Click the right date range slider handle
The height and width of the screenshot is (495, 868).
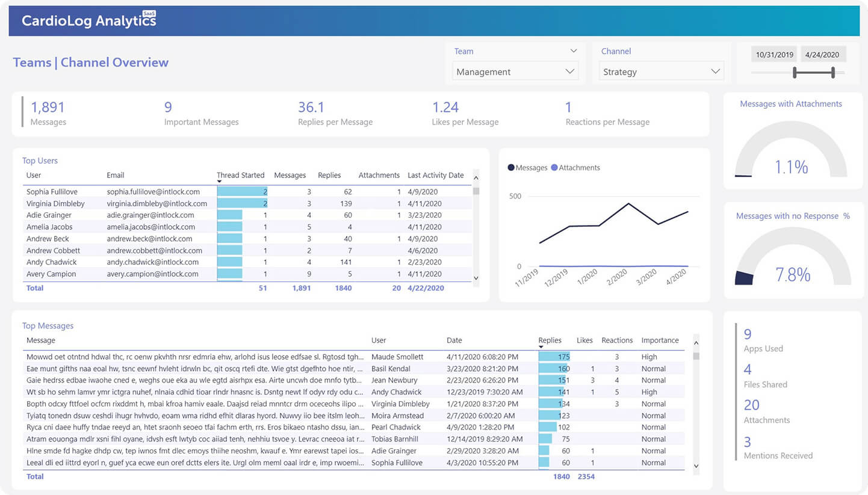833,73
